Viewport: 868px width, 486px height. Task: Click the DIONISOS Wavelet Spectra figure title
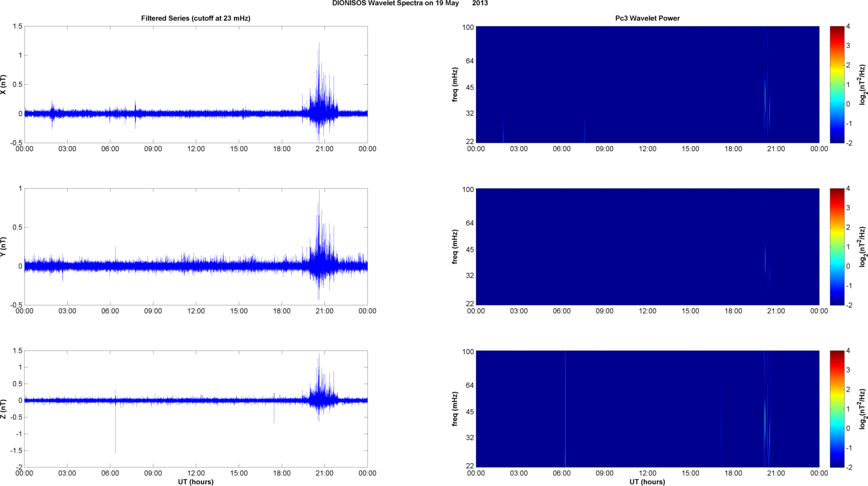click(410, 3)
